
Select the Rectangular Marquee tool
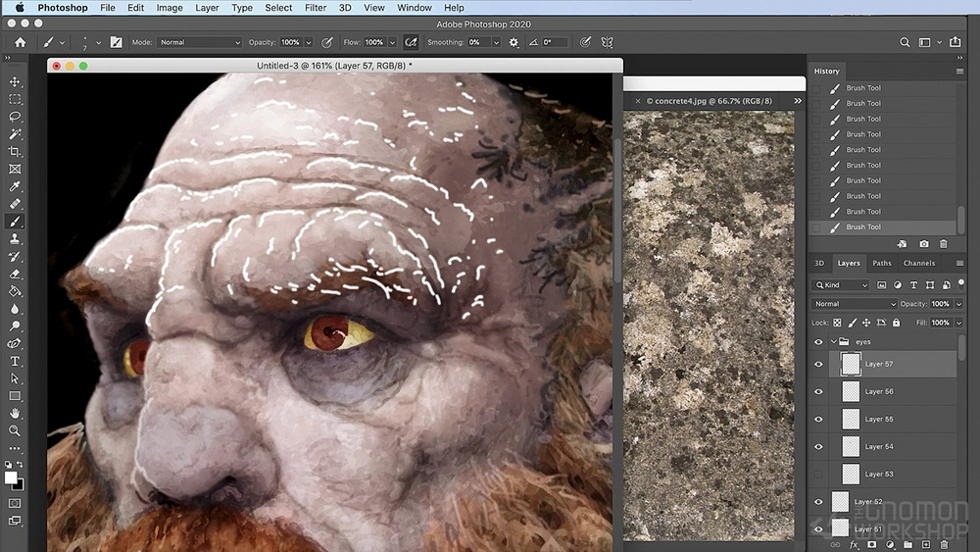click(x=15, y=99)
